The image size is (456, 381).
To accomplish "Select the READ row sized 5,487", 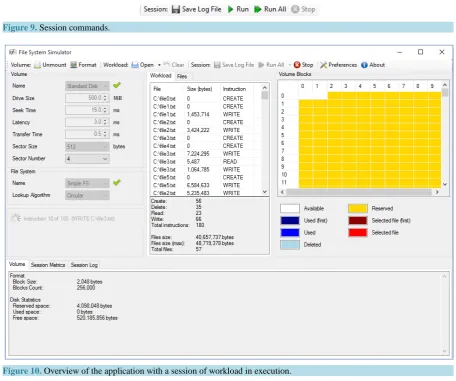I will pyautogui.click(x=206, y=162).
